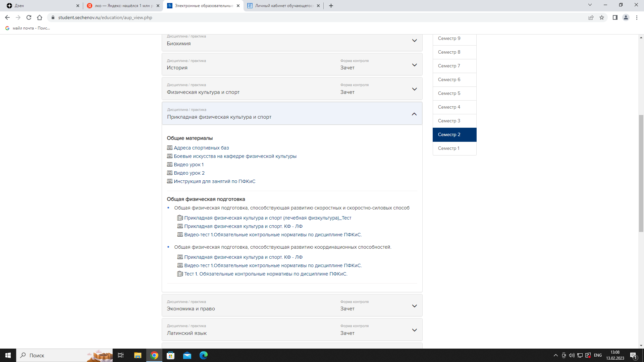Open notification center icon
Image resolution: width=644 pixels, height=362 pixels.
(x=634, y=356)
